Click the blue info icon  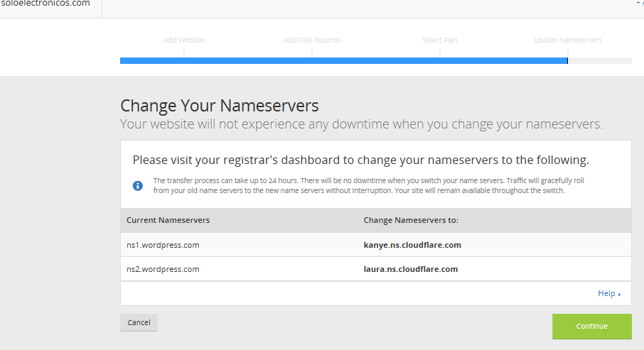click(138, 185)
